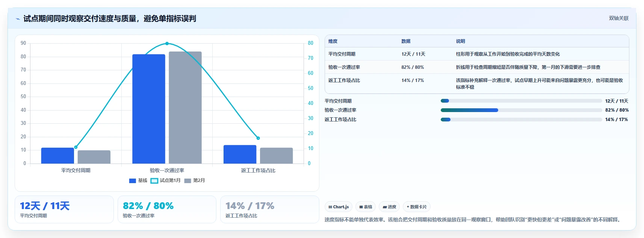The image size is (644, 238).
Task: Click the header icon beside the title
Action: (x=18, y=19)
